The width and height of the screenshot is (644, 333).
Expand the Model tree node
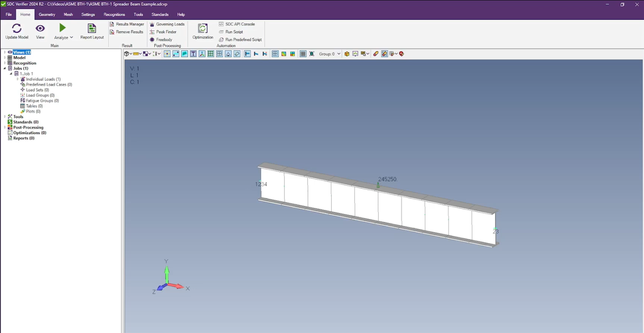pos(5,57)
